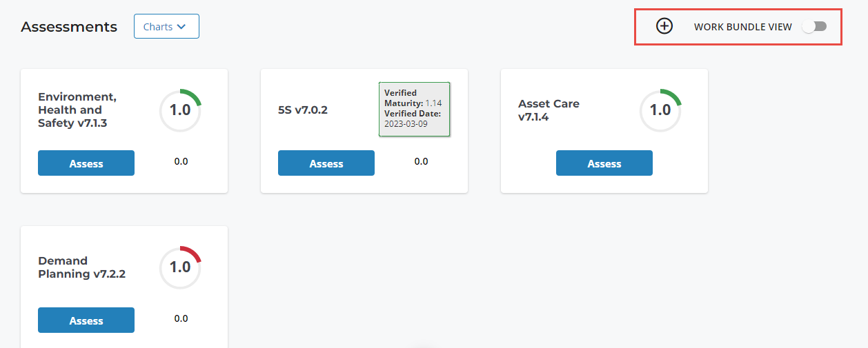
Task: Click the 0.0 score under 5S card
Action: point(421,162)
